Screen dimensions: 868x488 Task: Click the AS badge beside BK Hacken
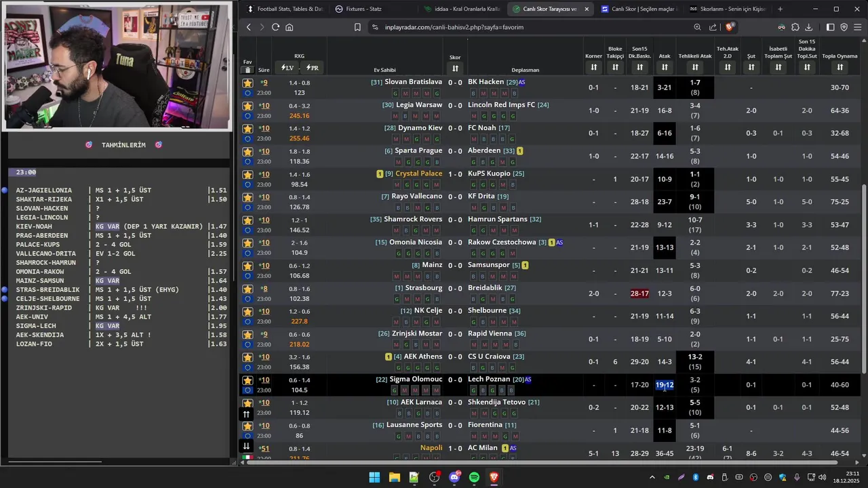(x=521, y=82)
